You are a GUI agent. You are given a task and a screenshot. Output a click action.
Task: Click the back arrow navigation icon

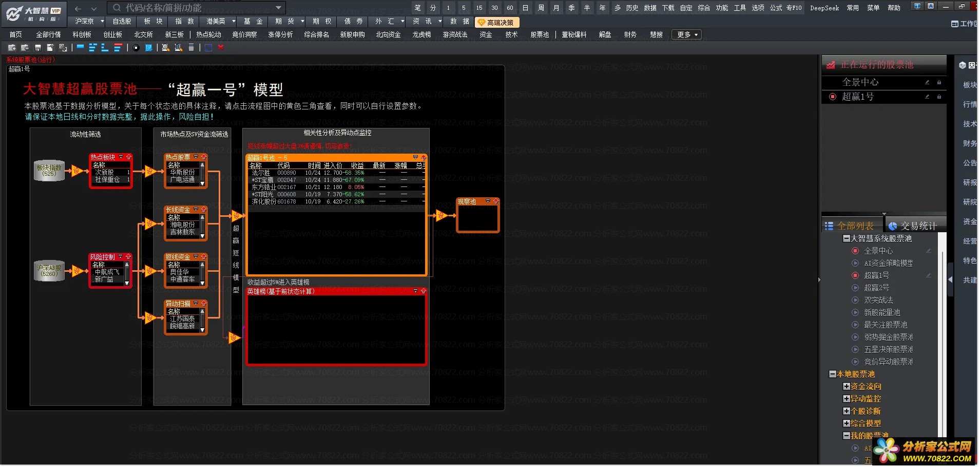point(78,8)
